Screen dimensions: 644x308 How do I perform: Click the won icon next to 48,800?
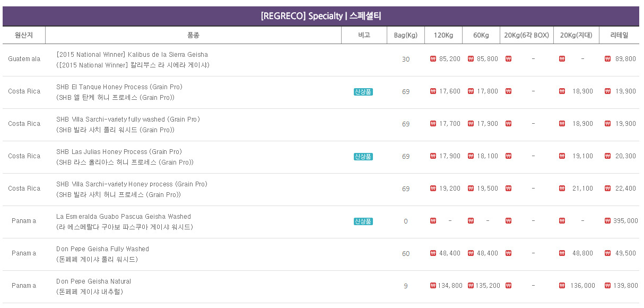(562, 253)
